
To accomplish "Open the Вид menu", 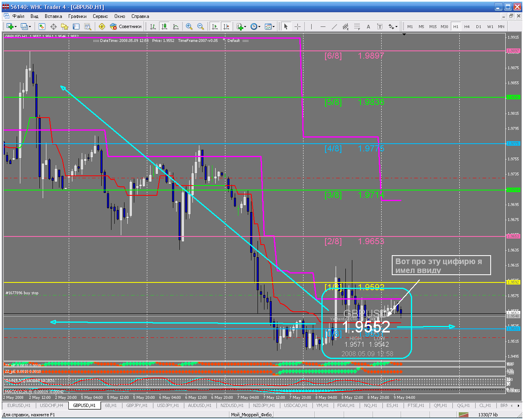I will [x=35, y=16].
